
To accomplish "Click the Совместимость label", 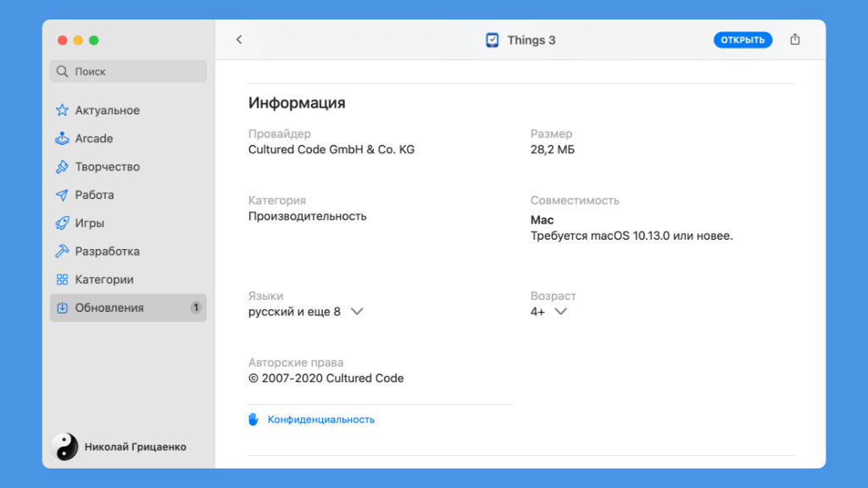I will (575, 200).
